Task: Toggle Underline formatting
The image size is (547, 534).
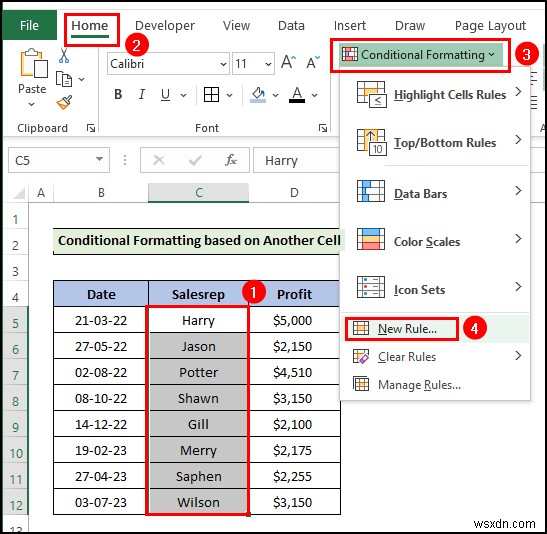Action: click(165, 95)
